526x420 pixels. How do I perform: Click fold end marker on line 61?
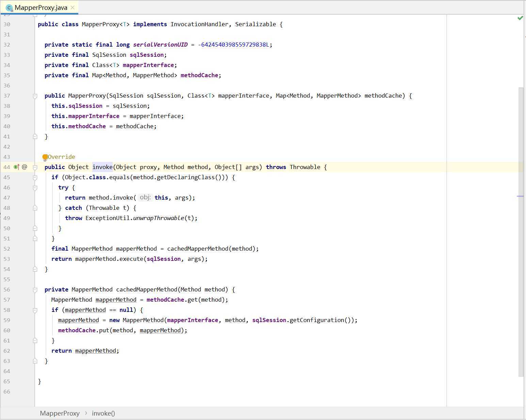[35, 340]
